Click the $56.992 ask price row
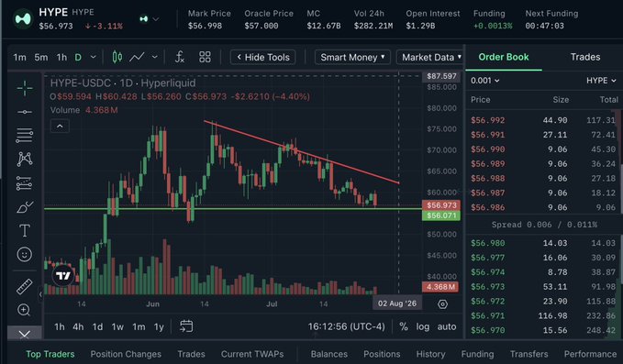This screenshot has height=364, width=623. point(543,120)
